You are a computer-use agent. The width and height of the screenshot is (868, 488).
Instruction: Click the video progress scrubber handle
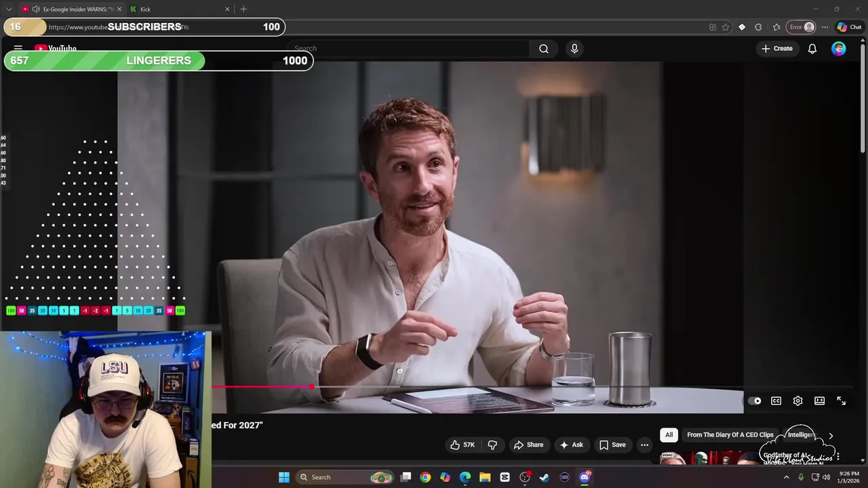coord(311,387)
